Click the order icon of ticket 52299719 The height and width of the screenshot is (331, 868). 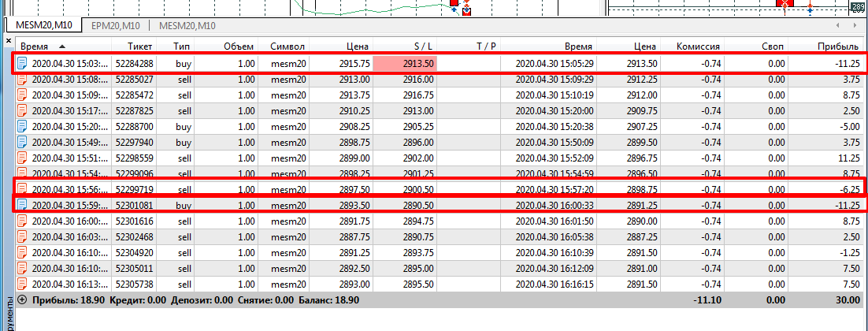(x=22, y=189)
